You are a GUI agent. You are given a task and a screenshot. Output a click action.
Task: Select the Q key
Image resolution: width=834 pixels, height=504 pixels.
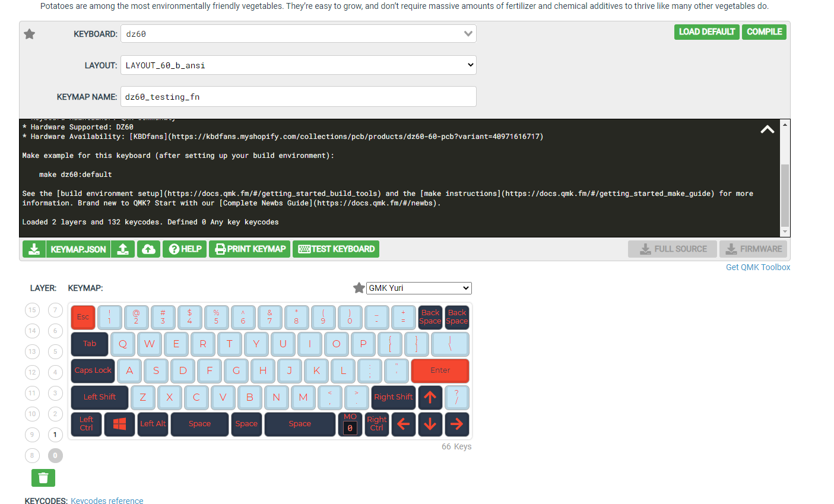click(123, 344)
